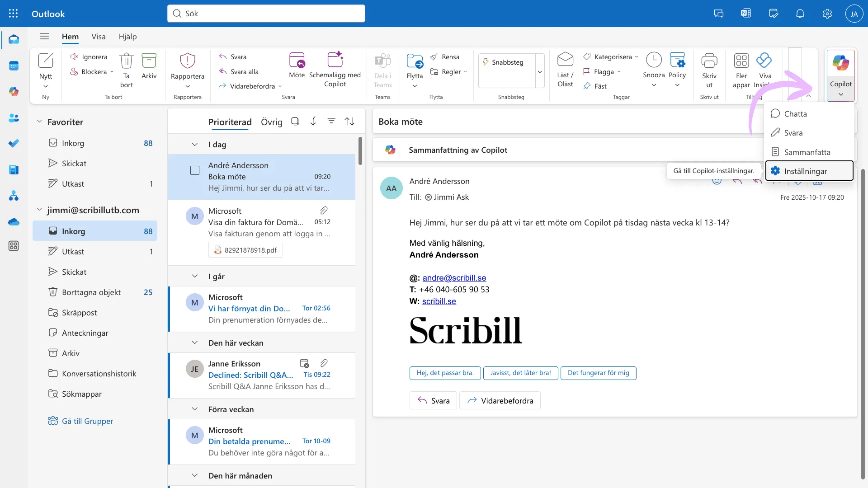Click Vidarebefordra button below message
This screenshot has width=868, height=488.
click(500, 401)
